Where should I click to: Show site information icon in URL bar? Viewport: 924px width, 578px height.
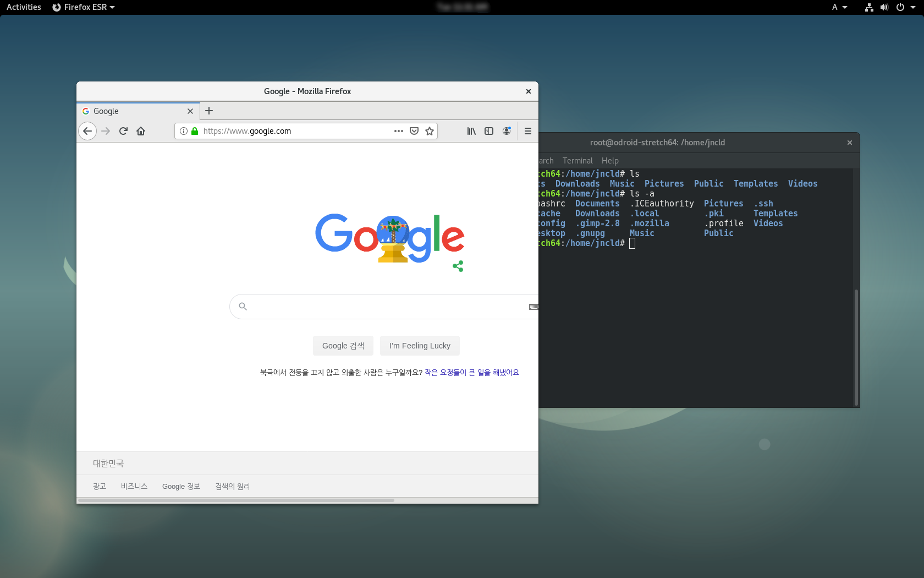(184, 131)
